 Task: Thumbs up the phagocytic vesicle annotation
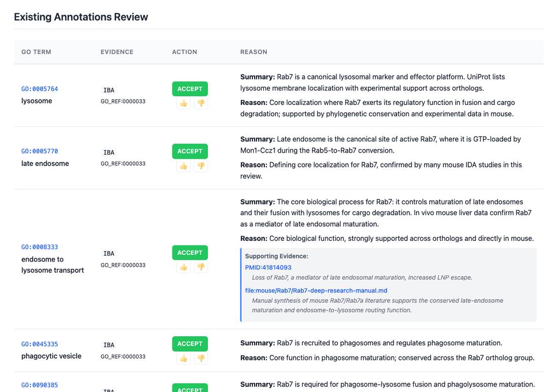(183, 358)
